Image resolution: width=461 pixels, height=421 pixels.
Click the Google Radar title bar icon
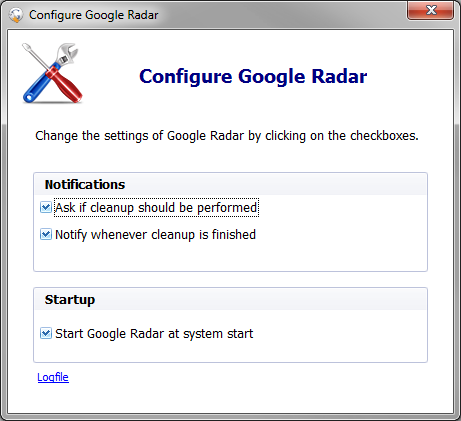(x=16, y=15)
